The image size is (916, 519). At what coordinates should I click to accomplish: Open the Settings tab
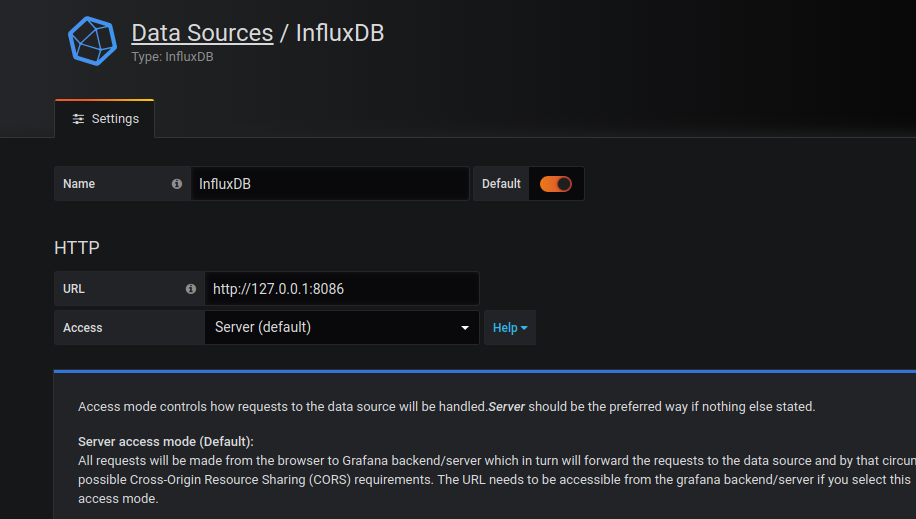105,119
